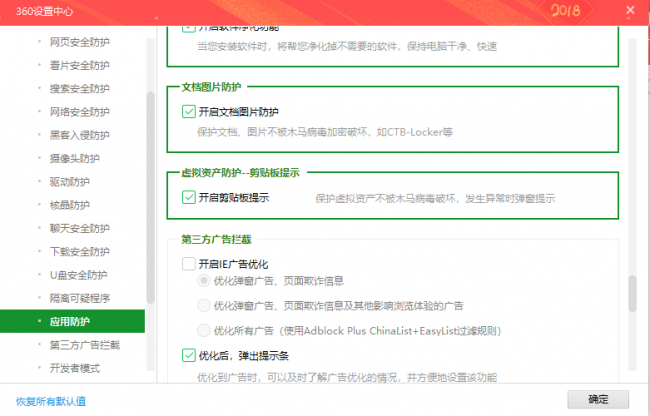Viewport: 650px width, 416px height.
Task: Open 网页安全防护 in sidebar
Action: tap(80, 42)
